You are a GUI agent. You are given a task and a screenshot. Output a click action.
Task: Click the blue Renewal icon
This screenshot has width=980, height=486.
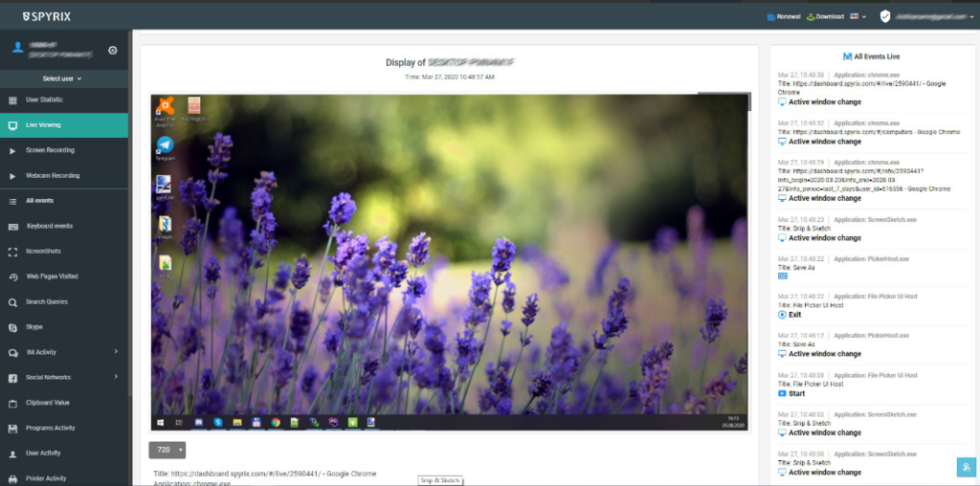pos(771,17)
